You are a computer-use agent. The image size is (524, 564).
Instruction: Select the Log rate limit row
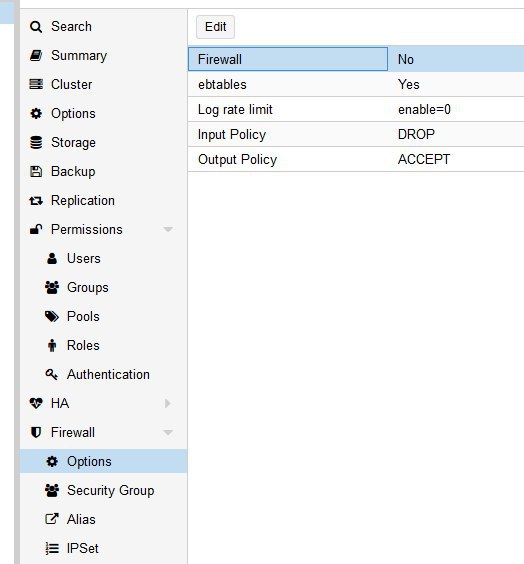356,109
